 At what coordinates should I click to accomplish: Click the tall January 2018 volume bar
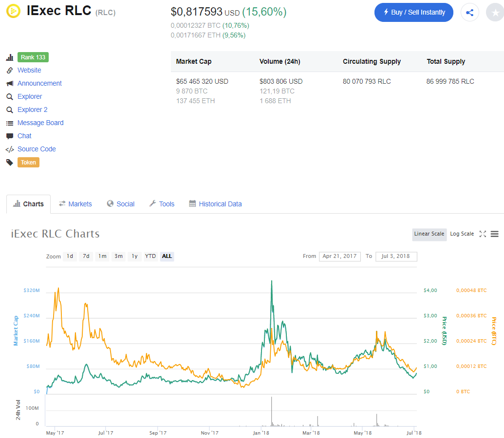pos(272,411)
